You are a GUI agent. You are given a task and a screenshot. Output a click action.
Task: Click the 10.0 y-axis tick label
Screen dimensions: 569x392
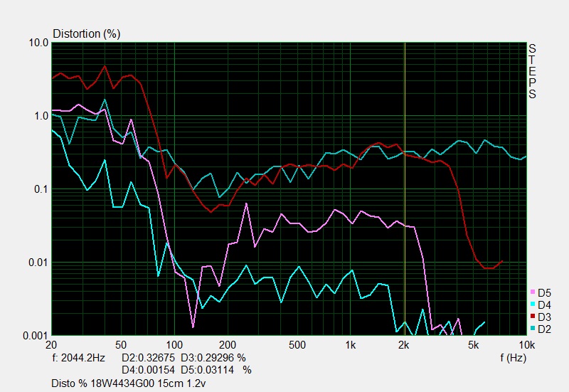[38, 43]
